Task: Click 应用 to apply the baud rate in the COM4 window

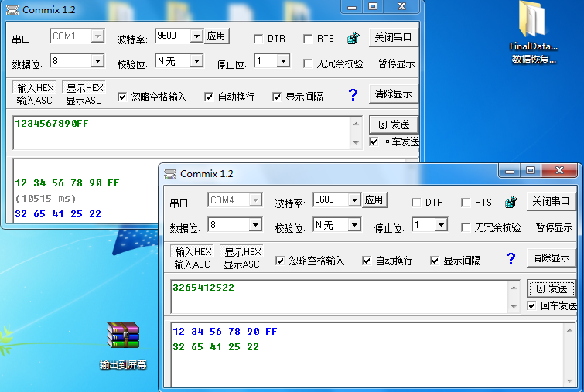Action: click(x=374, y=200)
